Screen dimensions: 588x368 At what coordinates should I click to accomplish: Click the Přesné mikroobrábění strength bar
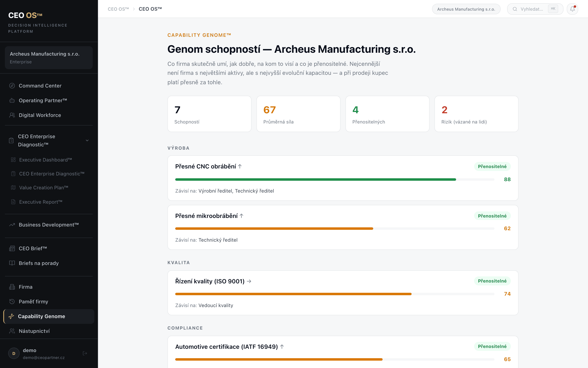(335, 229)
